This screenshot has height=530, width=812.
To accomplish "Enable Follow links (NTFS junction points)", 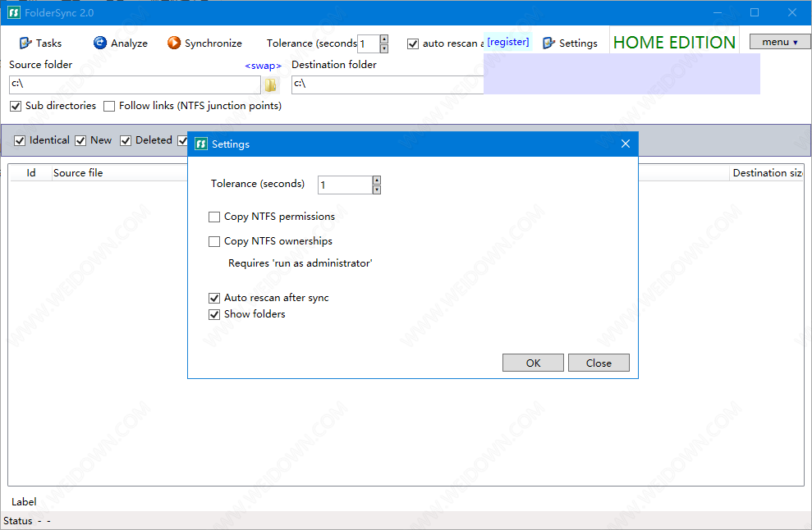I will coord(108,106).
